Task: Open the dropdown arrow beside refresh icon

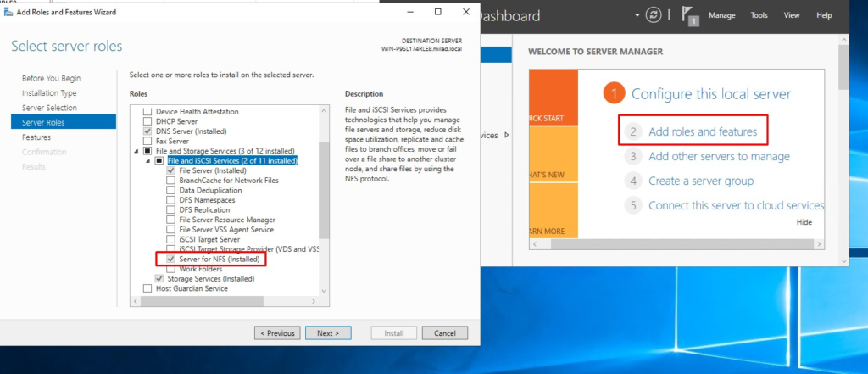Action: point(637,15)
